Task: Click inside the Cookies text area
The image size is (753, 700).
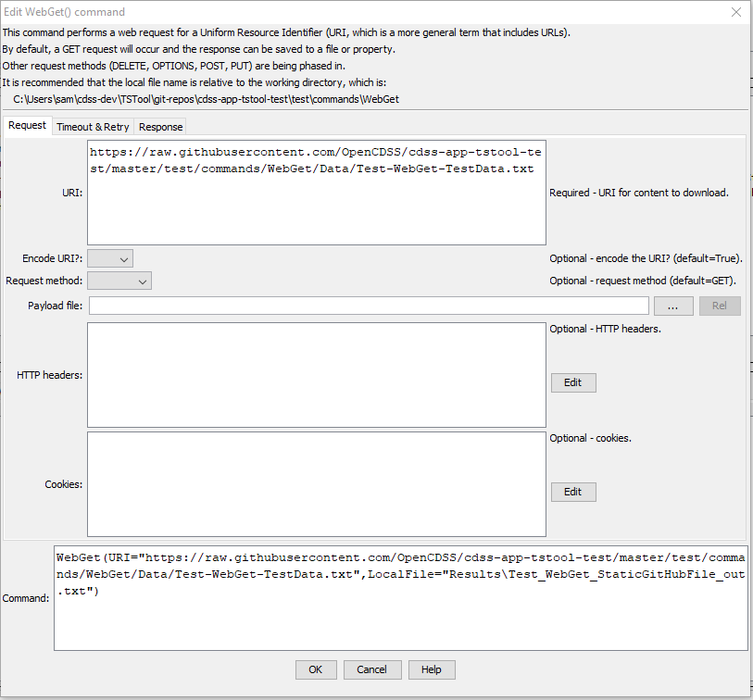Action: pos(317,484)
